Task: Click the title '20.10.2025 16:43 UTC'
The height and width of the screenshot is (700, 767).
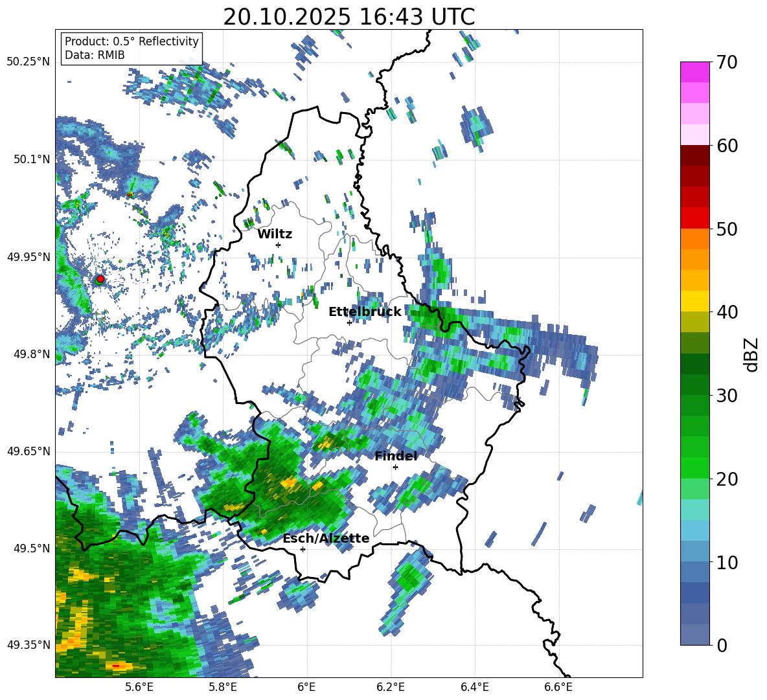Action: [349, 17]
